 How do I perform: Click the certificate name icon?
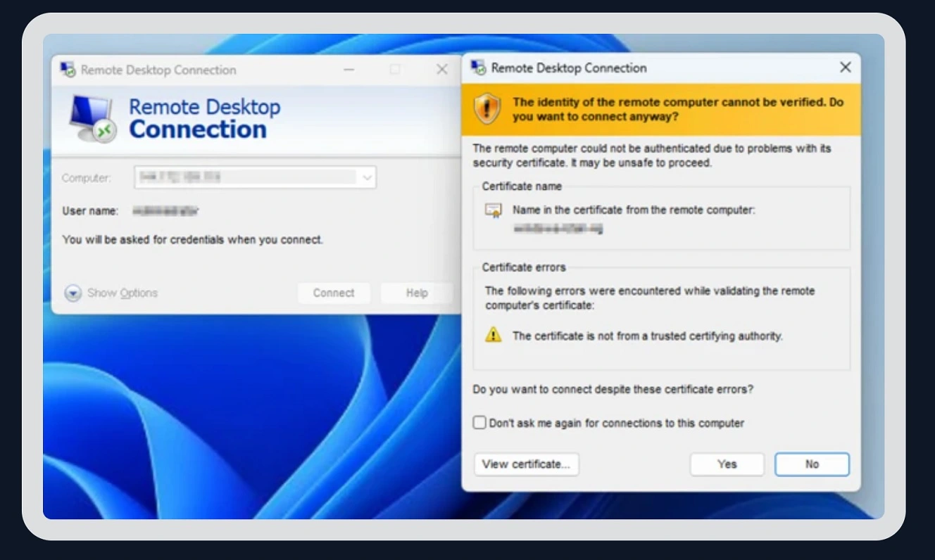click(x=494, y=210)
